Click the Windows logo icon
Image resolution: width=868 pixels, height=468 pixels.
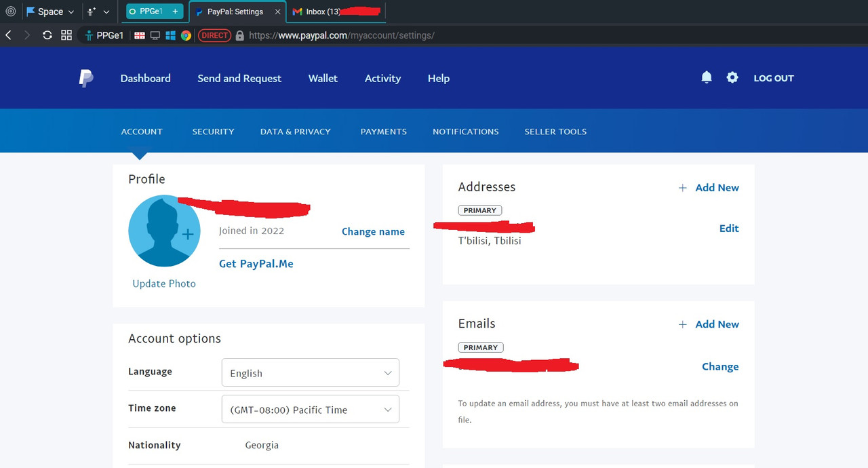point(170,35)
